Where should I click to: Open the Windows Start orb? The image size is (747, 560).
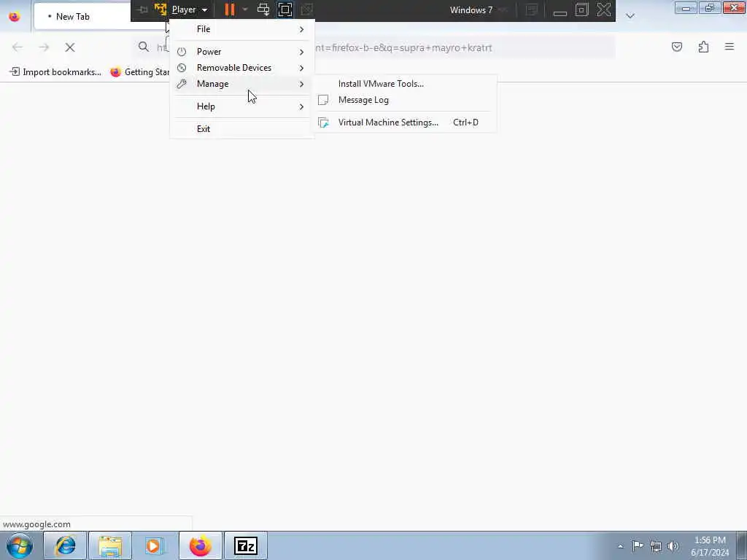coord(20,545)
